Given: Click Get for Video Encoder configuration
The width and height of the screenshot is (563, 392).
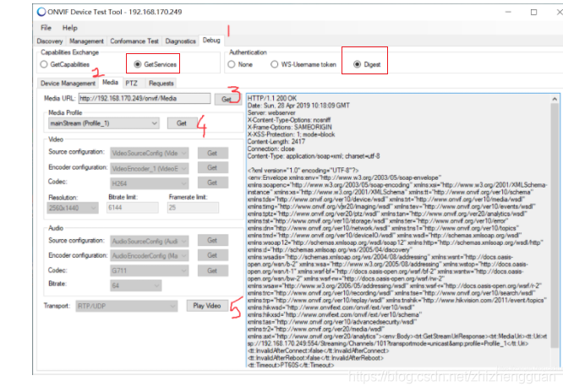Looking at the screenshot, I should [x=212, y=167].
